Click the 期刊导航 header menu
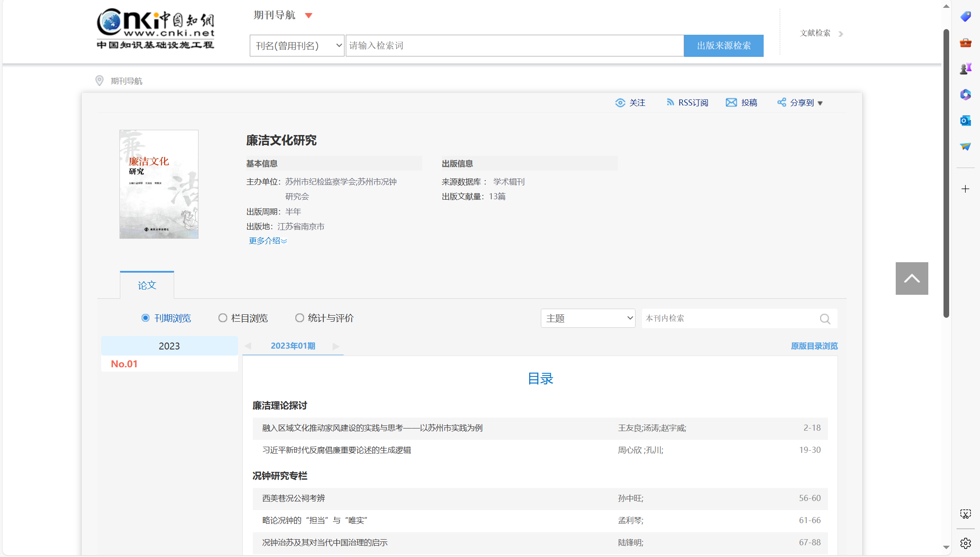The width and height of the screenshot is (980, 557). click(275, 15)
